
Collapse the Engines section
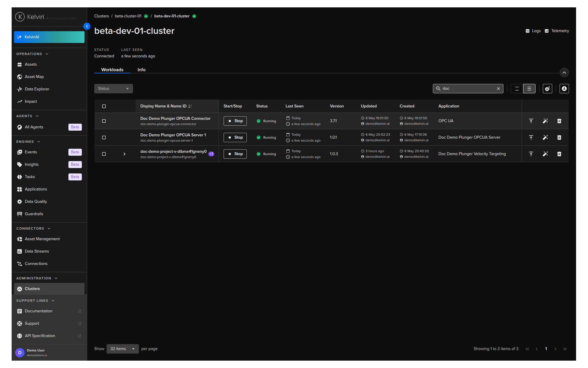[x=28, y=142]
